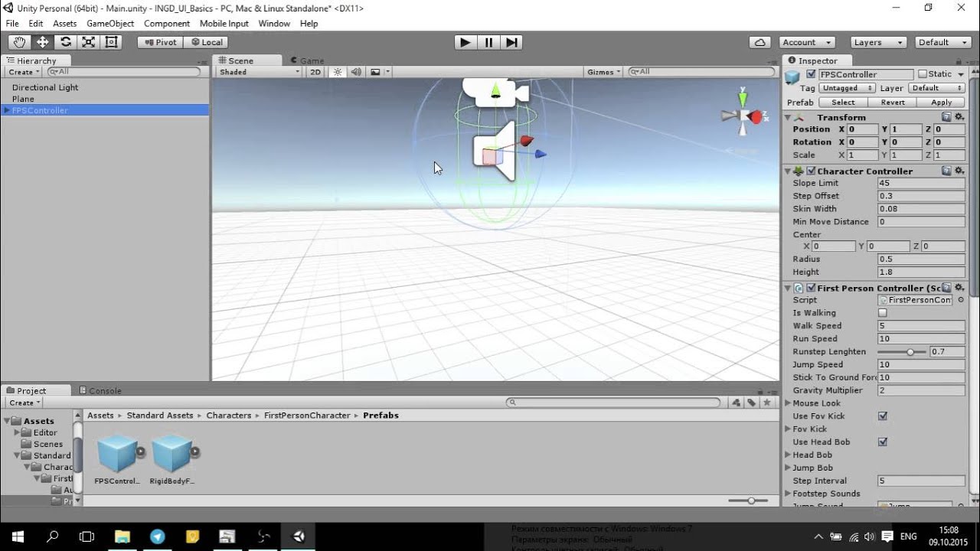
Task: Start Play mode
Action: (465, 42)
